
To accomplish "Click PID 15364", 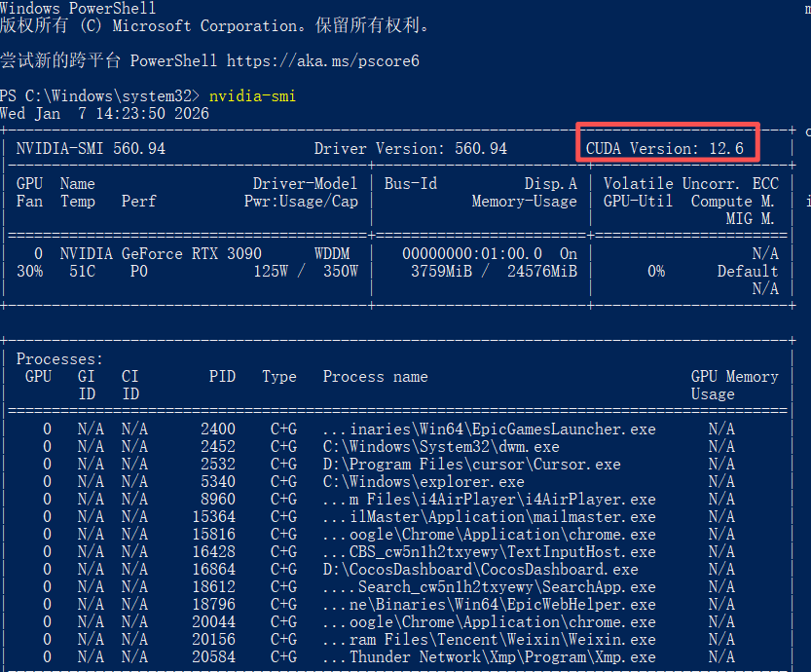I will pos(213,517).
